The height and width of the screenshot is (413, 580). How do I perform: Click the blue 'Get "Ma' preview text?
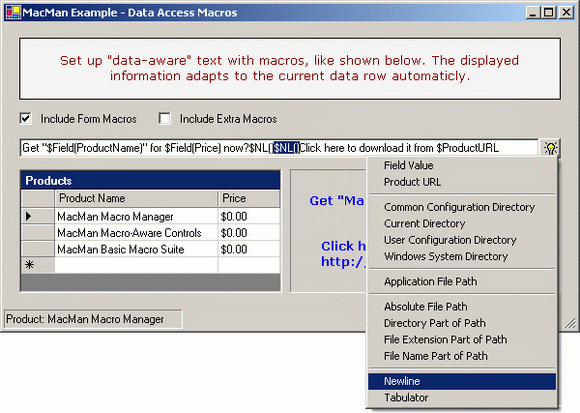pyautogui.click(x=337, y=200)
